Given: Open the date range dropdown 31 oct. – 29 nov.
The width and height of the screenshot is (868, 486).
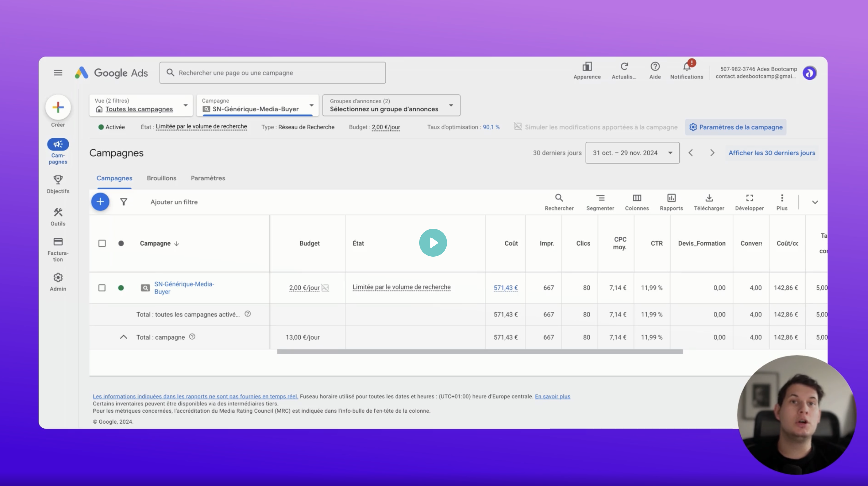Looking at the screenshot, I should tap(632, 153).
